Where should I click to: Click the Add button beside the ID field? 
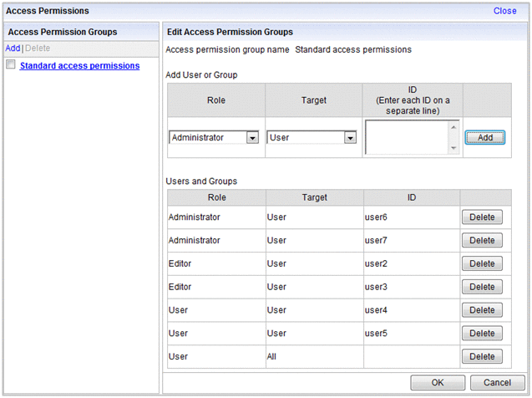[x=484, y=137]
